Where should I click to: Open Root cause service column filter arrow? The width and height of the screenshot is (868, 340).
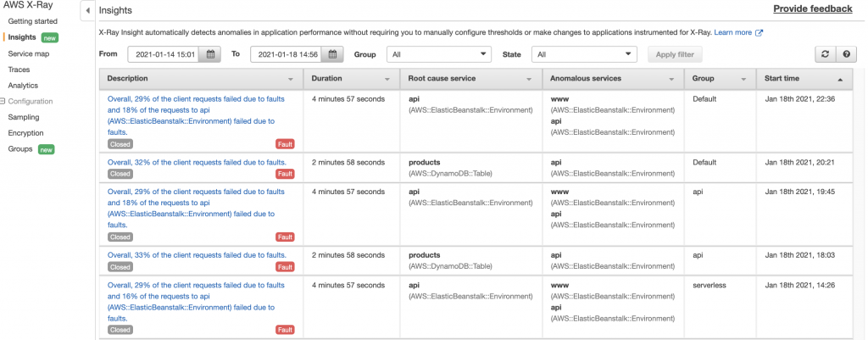[x=529, y=79]
